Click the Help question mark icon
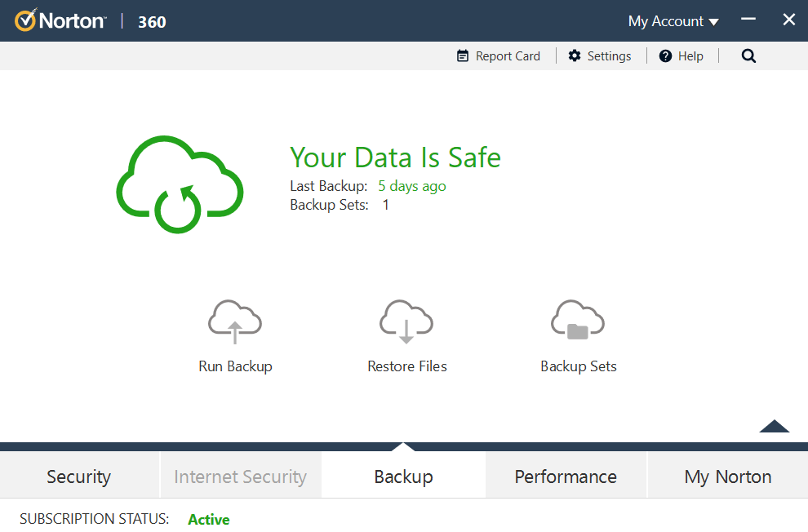 coord(665,55)
